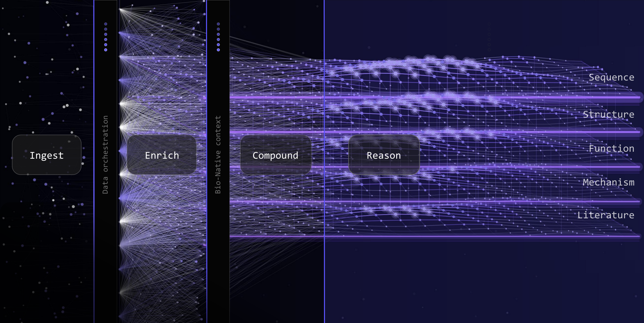Open the Compound stage button

pos(275,155)
